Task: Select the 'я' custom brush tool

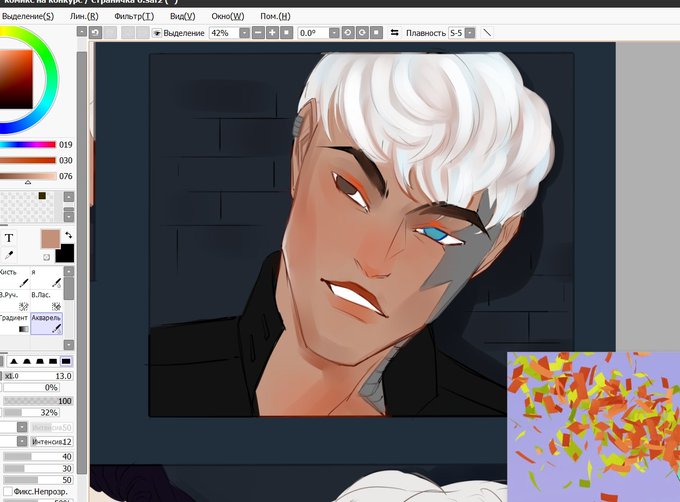Action: point(46,277)
